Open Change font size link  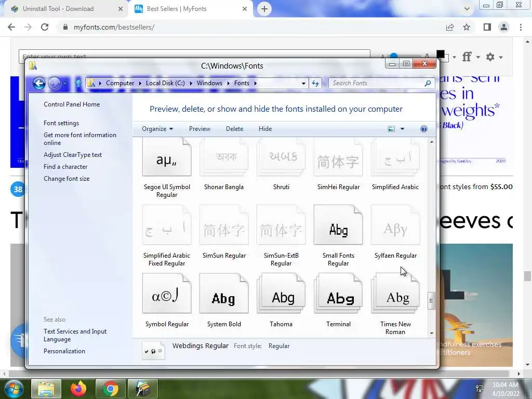(66, 179)
